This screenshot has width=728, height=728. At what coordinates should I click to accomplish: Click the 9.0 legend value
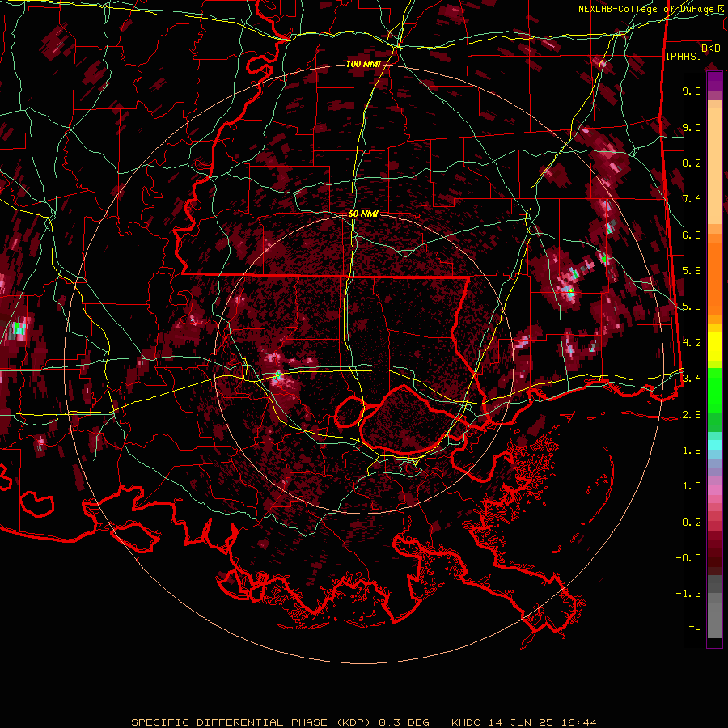[692, 127]
